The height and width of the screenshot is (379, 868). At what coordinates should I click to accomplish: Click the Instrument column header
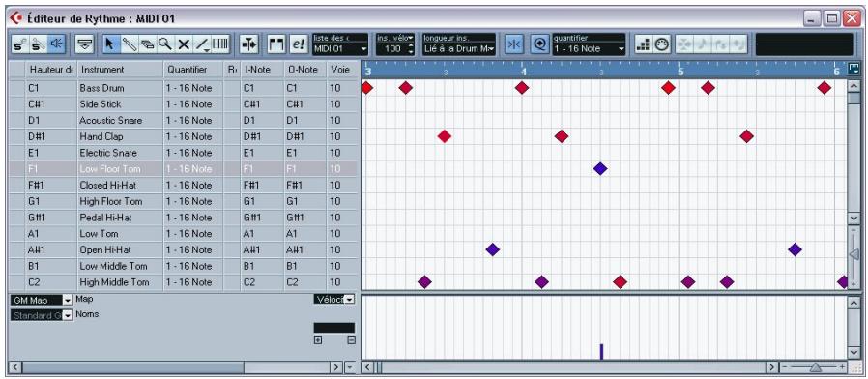pyautogui.click(x=120, y=70)
